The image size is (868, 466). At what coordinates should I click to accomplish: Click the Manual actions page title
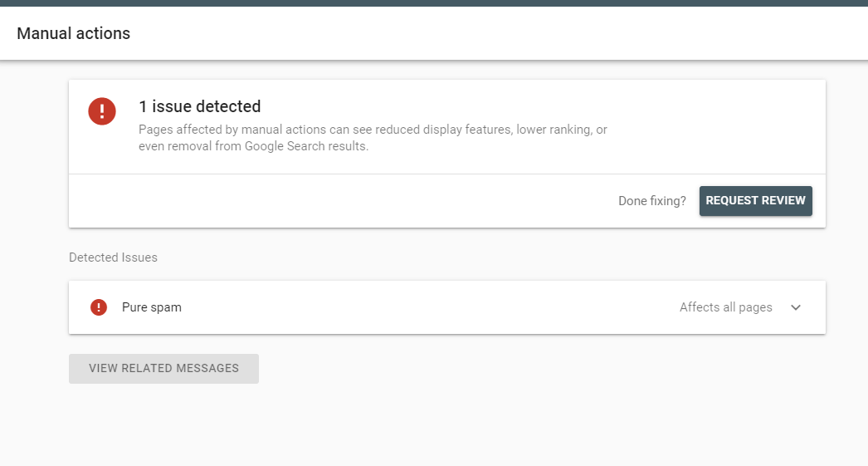(73, 34)
